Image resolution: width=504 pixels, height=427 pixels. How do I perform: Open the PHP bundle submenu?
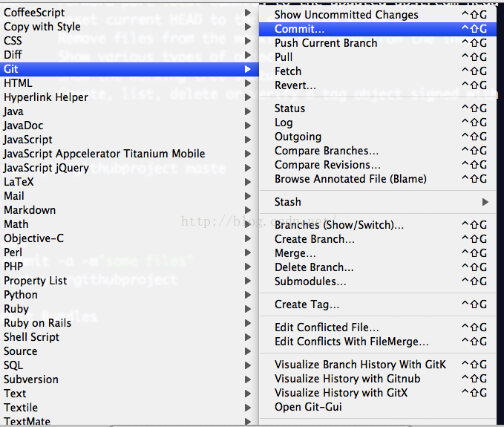129,267
